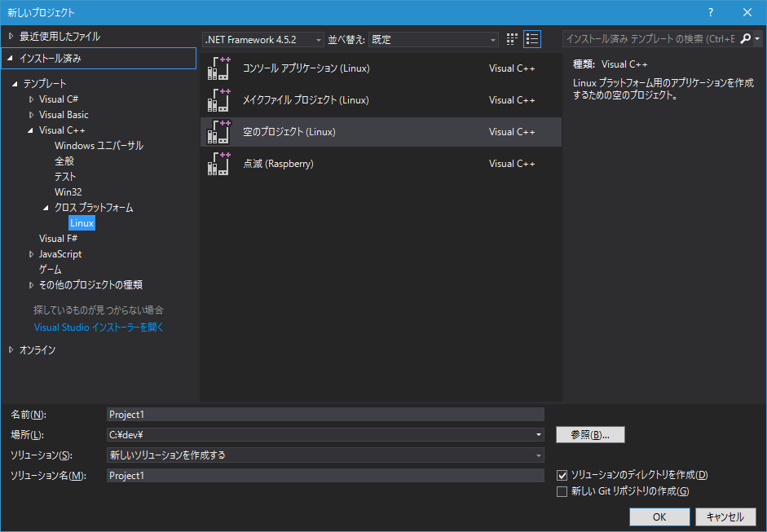The image size is (767, 532).
Task: Expand 最近使用したファイル section
Action: coord(11,36)
